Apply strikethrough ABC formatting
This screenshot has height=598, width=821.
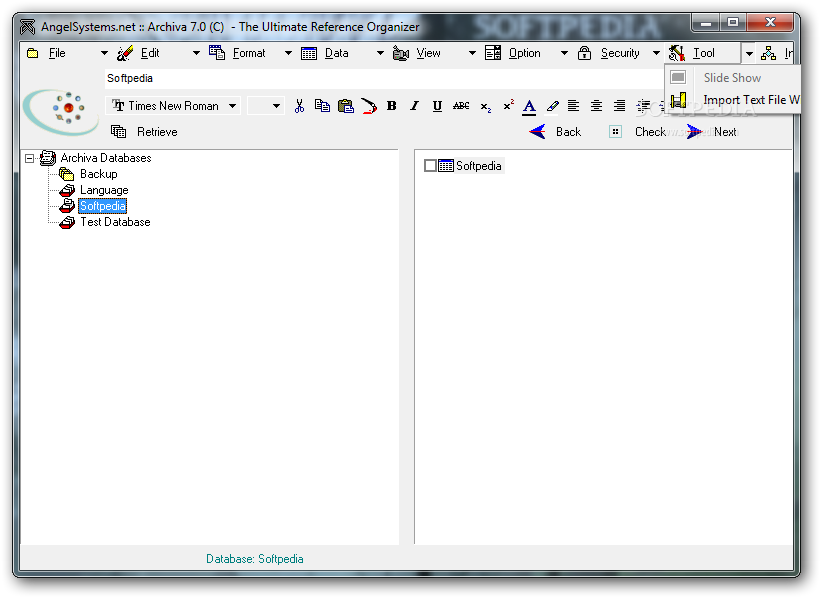coord(461,106)
